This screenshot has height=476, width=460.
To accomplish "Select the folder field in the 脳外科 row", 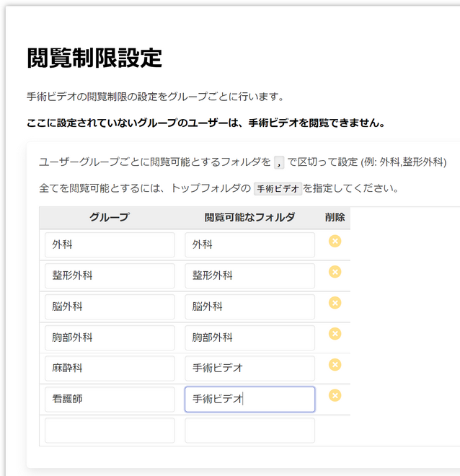I will pos(249,307).
